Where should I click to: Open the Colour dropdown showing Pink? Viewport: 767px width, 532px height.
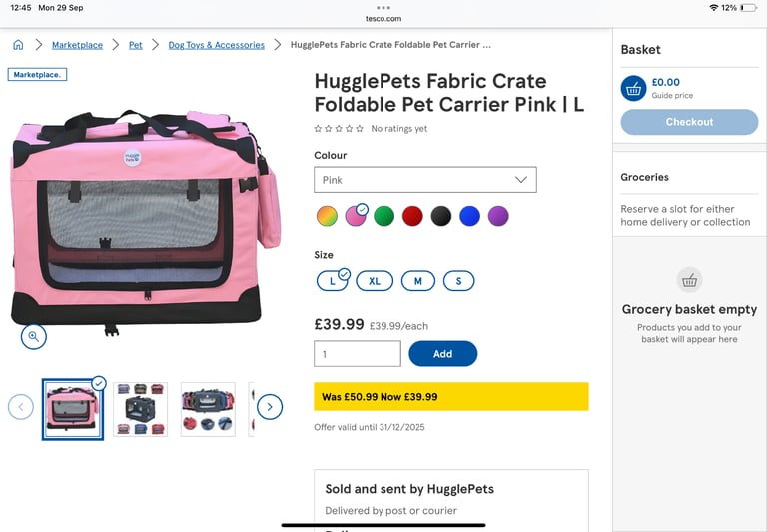click(424, 180)
